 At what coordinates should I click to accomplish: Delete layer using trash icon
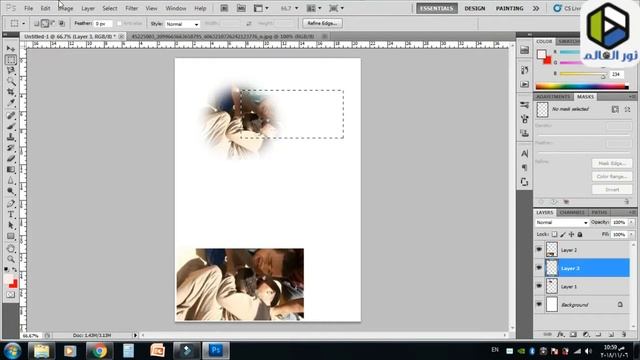pyautogui.click(x=624, y=334)
